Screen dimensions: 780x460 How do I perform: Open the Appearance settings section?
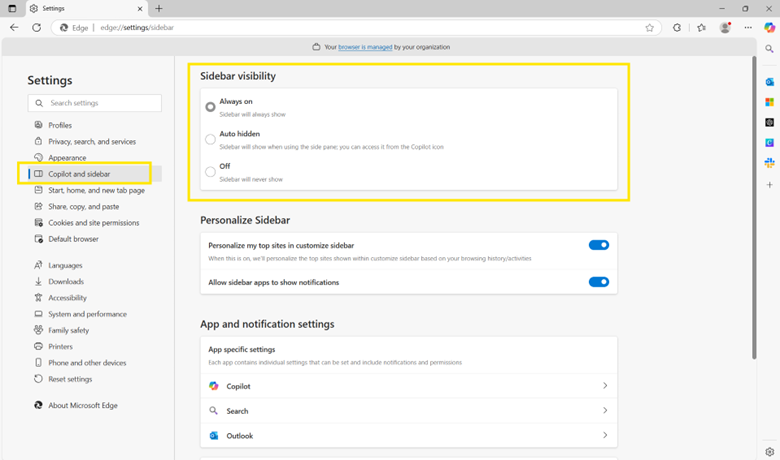click(x=67, y=158)
